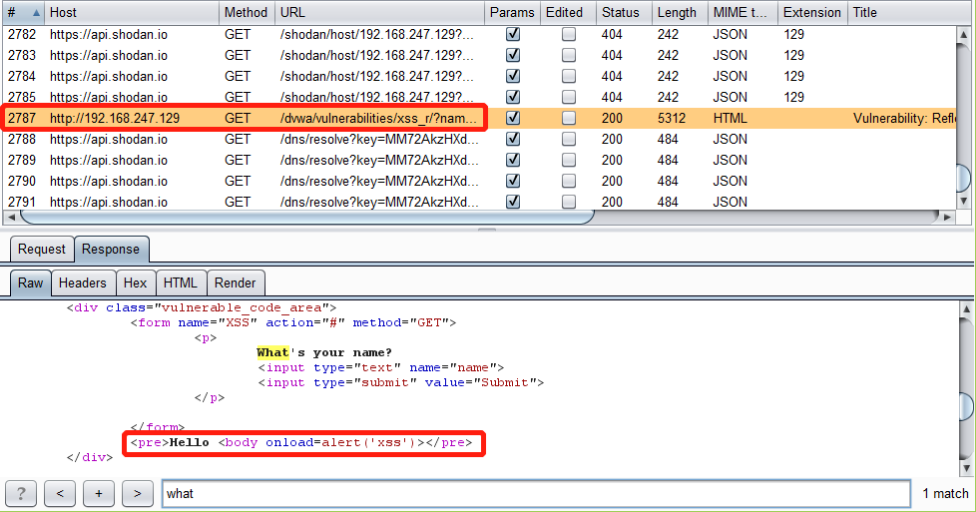Open the HTML view tab

point(180,283)
